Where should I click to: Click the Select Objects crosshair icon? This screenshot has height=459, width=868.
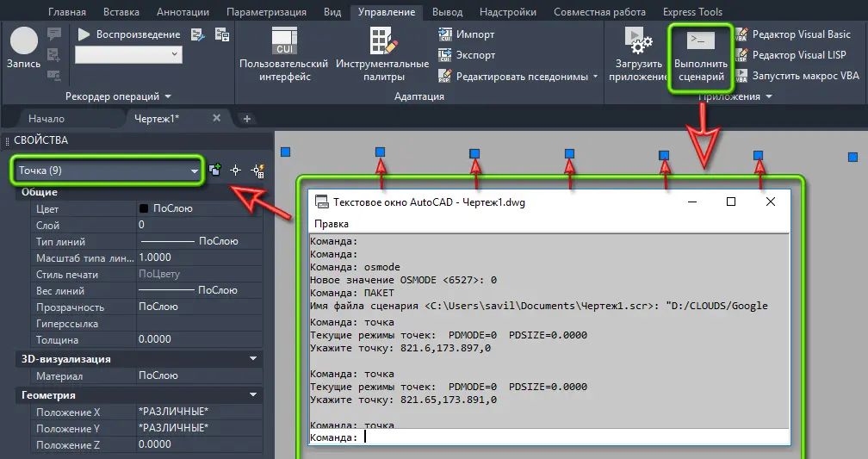[x=235, y=171]
